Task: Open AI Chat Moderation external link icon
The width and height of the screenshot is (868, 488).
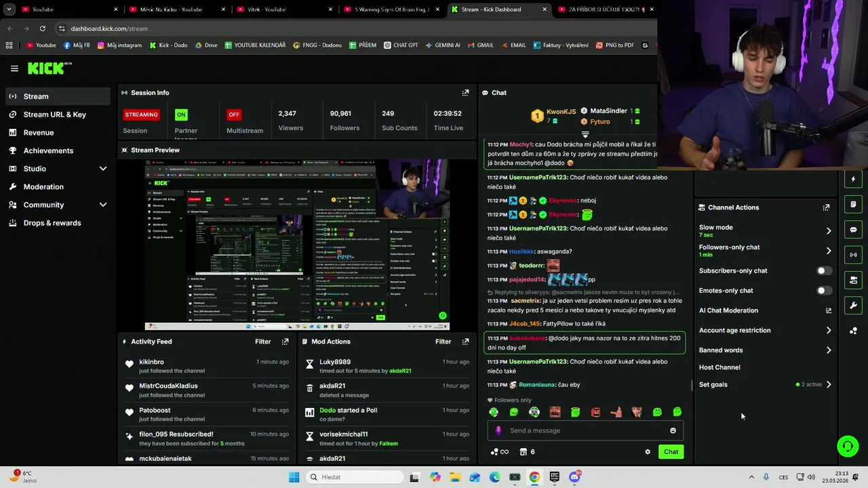Action: (828, 310)
